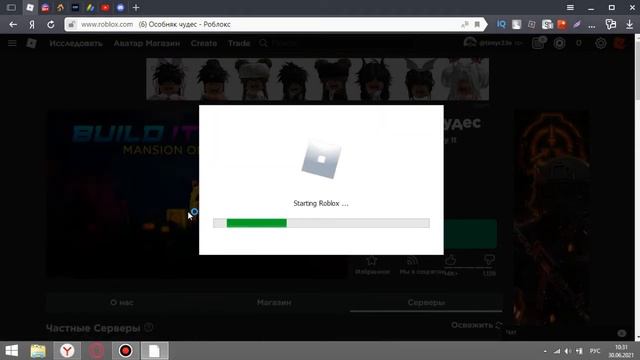Show hidden tray icons arrow
The width and height of the screenshot is (640, 360).
point(545,351)
